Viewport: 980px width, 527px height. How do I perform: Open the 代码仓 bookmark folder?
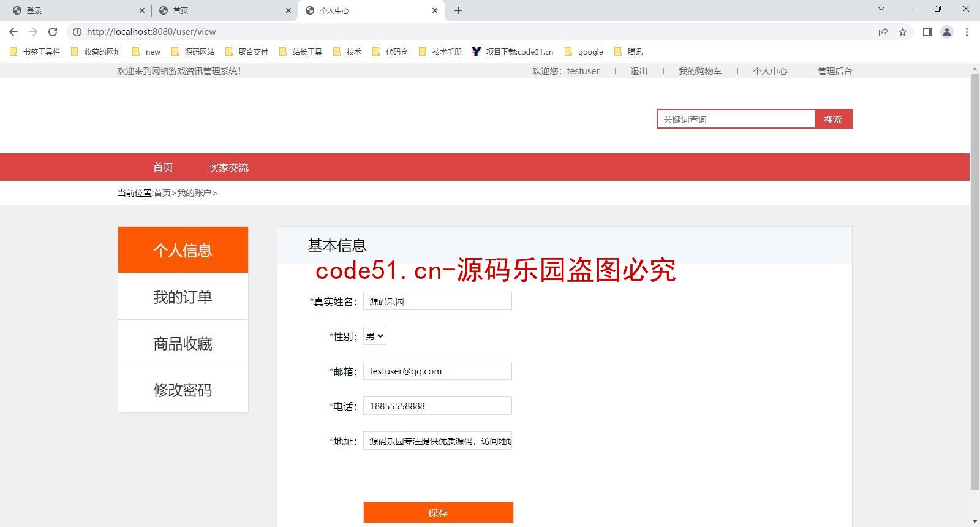[x=390, y=52]
